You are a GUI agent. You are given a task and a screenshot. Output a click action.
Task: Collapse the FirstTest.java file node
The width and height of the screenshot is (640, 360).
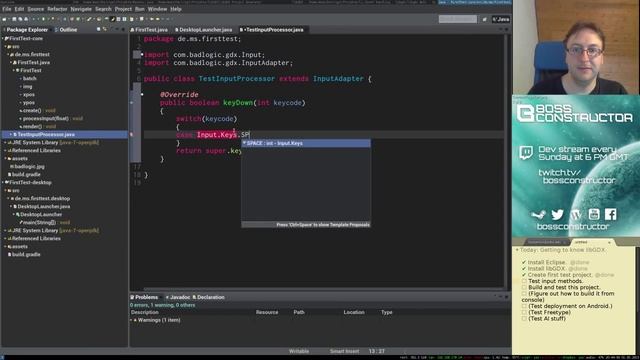[x=11, y=62]
